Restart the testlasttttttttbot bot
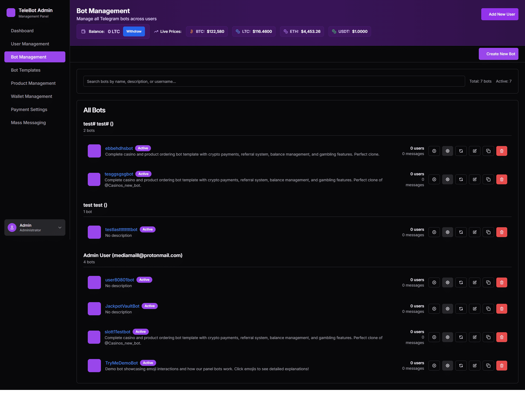The width and height of the screenshot is (525, 420). tap(461, 232)
